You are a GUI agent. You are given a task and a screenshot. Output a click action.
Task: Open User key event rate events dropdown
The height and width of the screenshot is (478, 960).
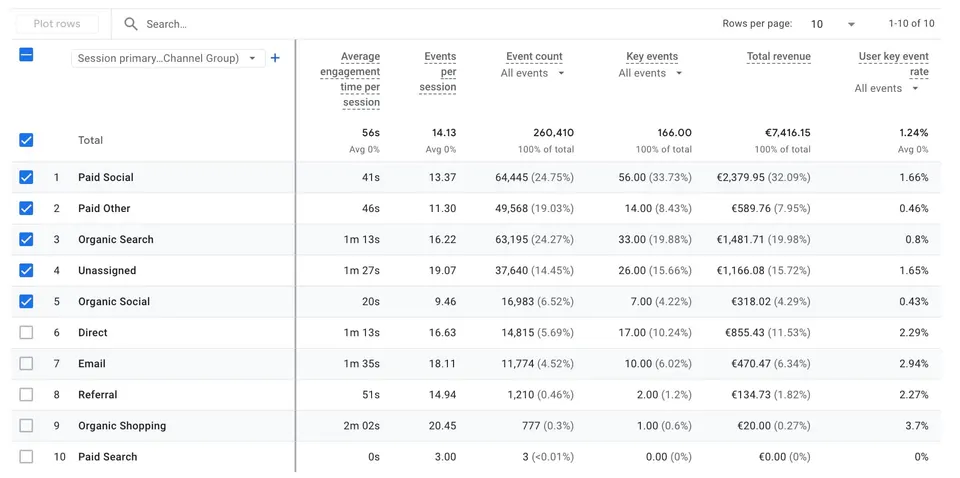click(887, 88)
